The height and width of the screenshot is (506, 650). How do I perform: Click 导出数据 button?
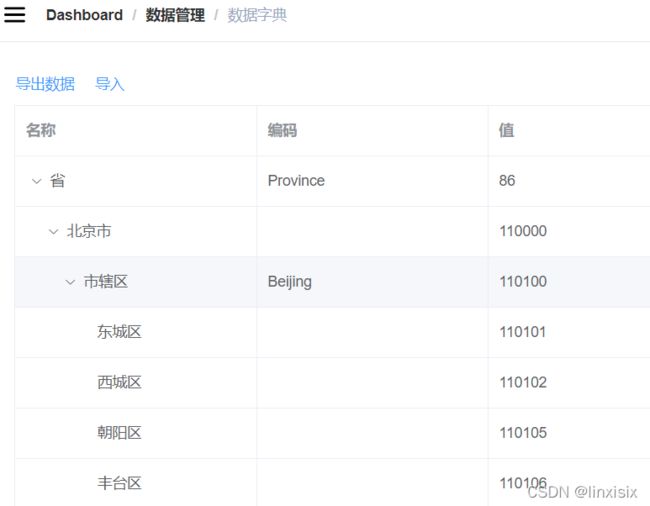[45, 84]
